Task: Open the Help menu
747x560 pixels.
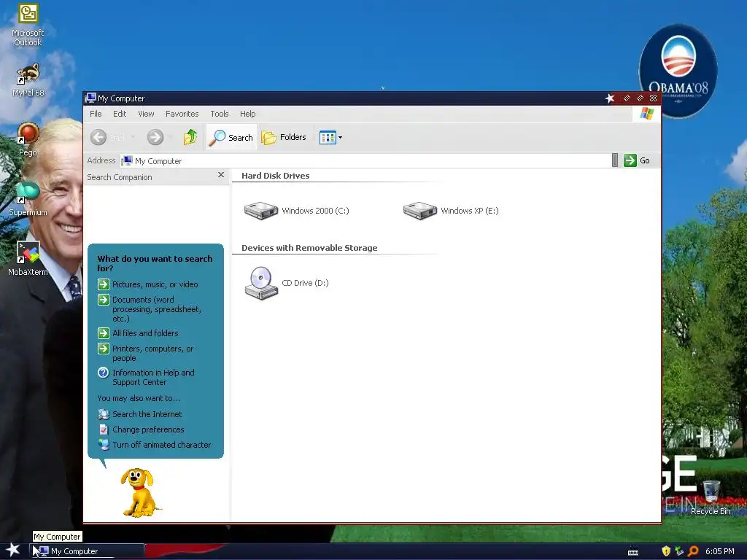Action: pyautogui.click(x=247, y=114)
